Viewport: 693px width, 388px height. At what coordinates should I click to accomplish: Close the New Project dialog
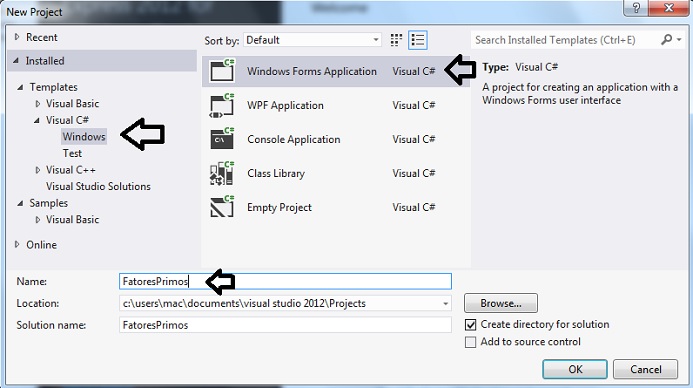coord(669,8)
